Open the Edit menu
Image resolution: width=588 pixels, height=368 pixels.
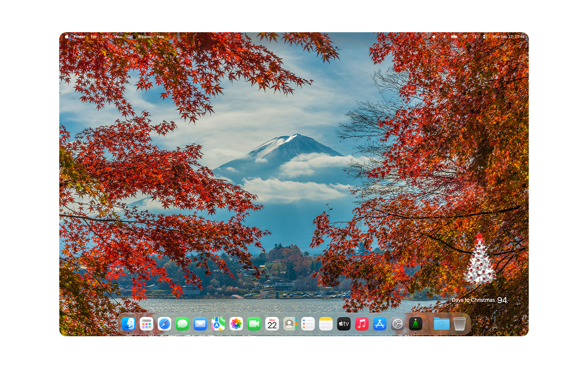click(106, 37)
